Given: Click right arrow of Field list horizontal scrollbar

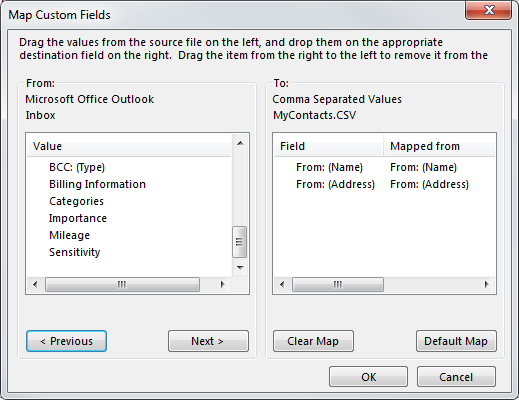Looking at the screenshot, I should click(x=487, y=284).
